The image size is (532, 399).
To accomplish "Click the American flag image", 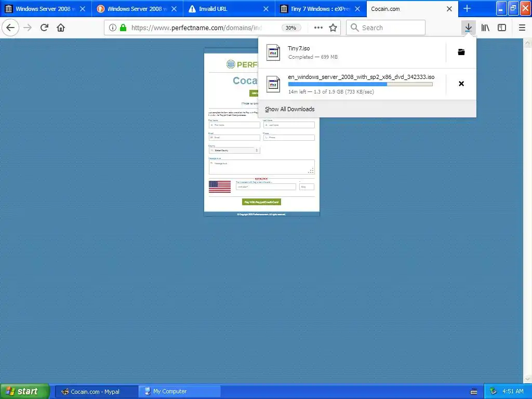I will point(220,187).
